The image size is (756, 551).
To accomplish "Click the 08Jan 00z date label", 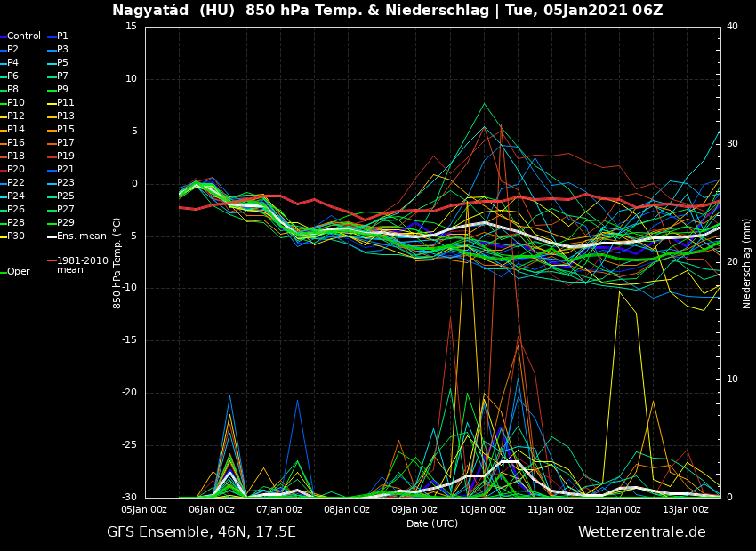I will [x=347, y=509].
